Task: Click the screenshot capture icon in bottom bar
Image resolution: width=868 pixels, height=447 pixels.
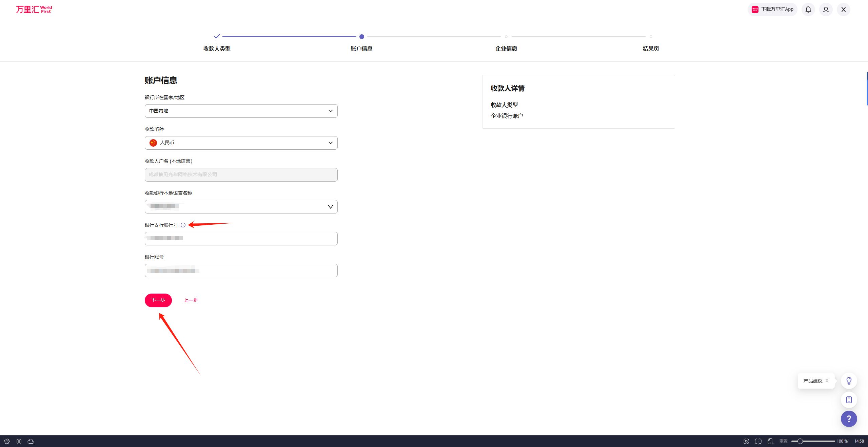Action: tap(746, 441)
